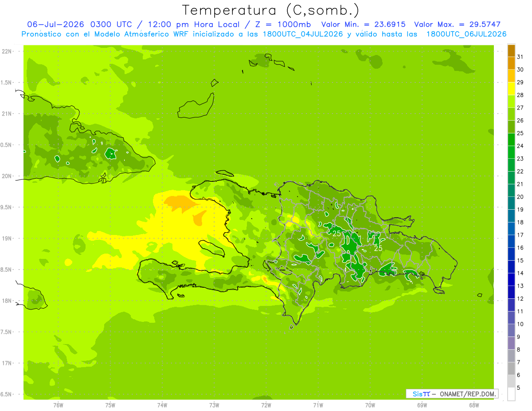Pick the legend swatch between 20 and 21
This screenshot has width=532, height=411.
[x=511, y=191]
